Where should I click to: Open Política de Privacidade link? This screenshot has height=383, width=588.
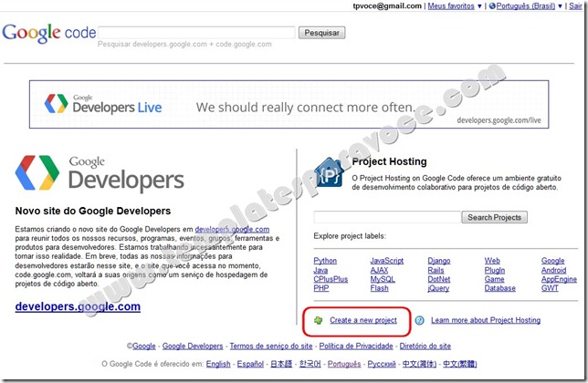(356, 346)
